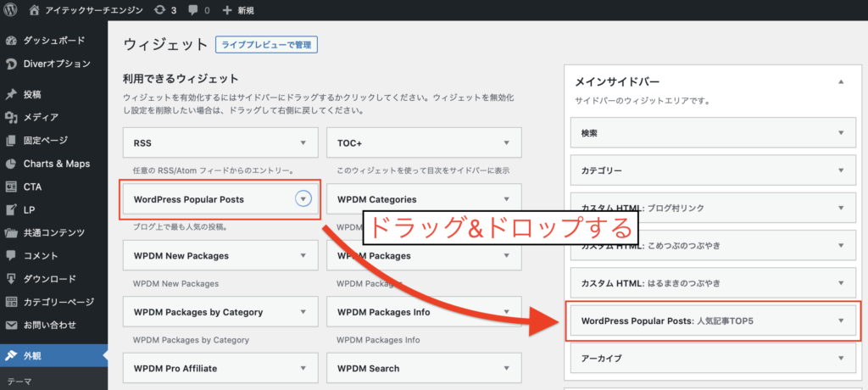The image size is (868, 390).
Task: Open the カテゴリーページ menu label
Action: (x=58, y=302)
